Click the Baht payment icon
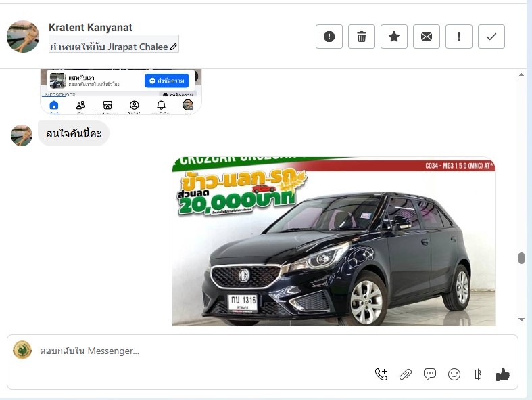Viewport: 532px width, 400px height. pos(478,374)
